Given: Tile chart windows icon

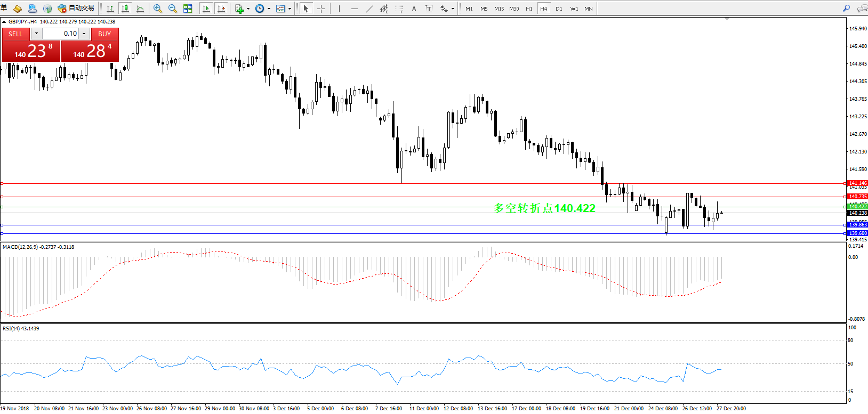Looking at the screenshot, I should coord(188,9).
